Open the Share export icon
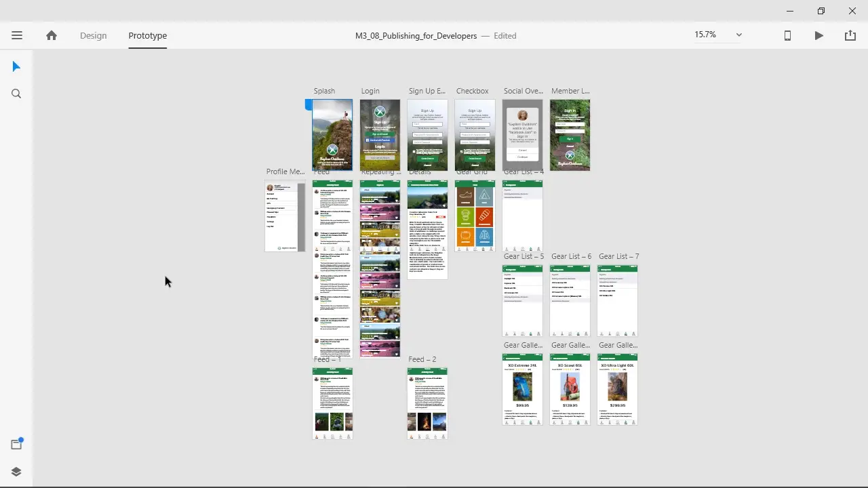 pos(850,35)
